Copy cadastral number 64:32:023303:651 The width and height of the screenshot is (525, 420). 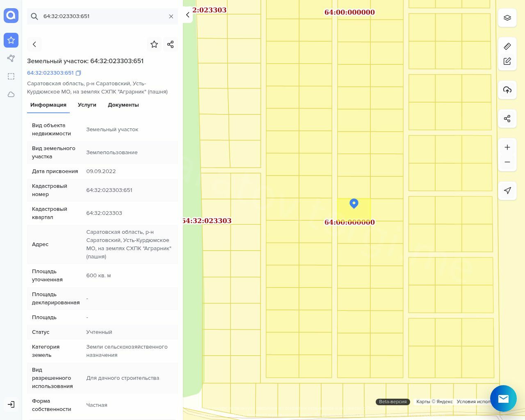tap(78, 73)
